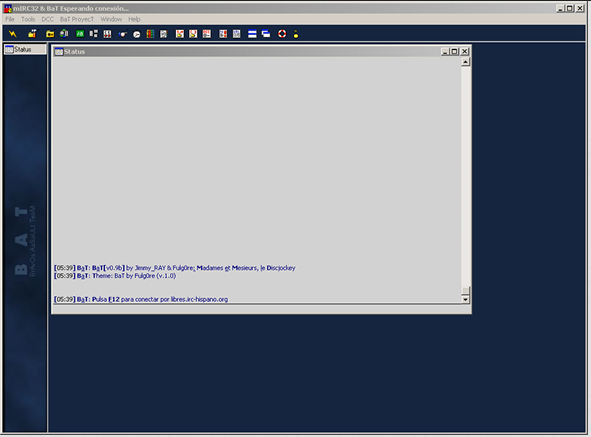591x437 pixels.
Task: Click the 'Theme: BaT by Fulg0re' line
Action: point(115,276)
